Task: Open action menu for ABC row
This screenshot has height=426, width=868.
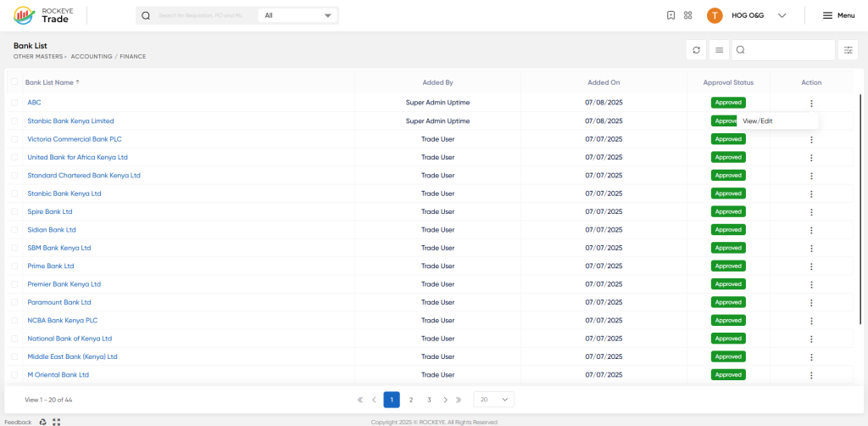Action: tap(811, 103)
